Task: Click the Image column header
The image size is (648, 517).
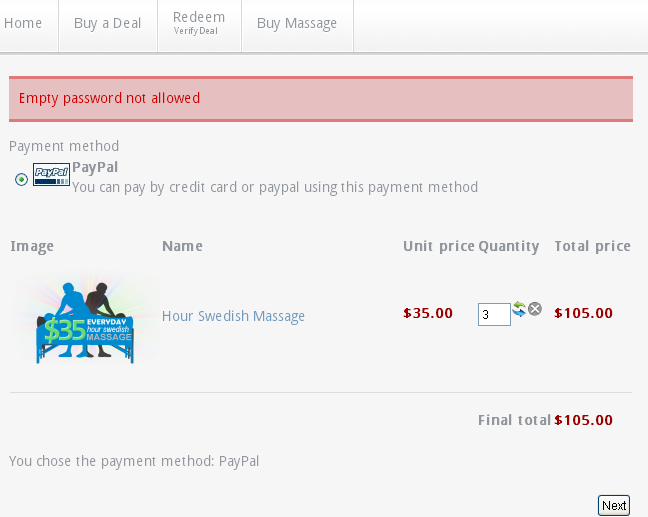Action: (32, 246)
